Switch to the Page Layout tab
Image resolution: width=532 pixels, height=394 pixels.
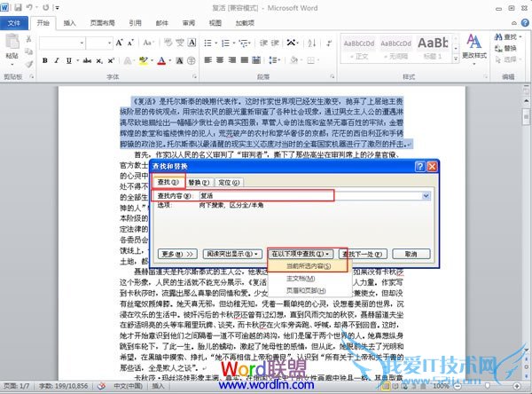[103, 23]
